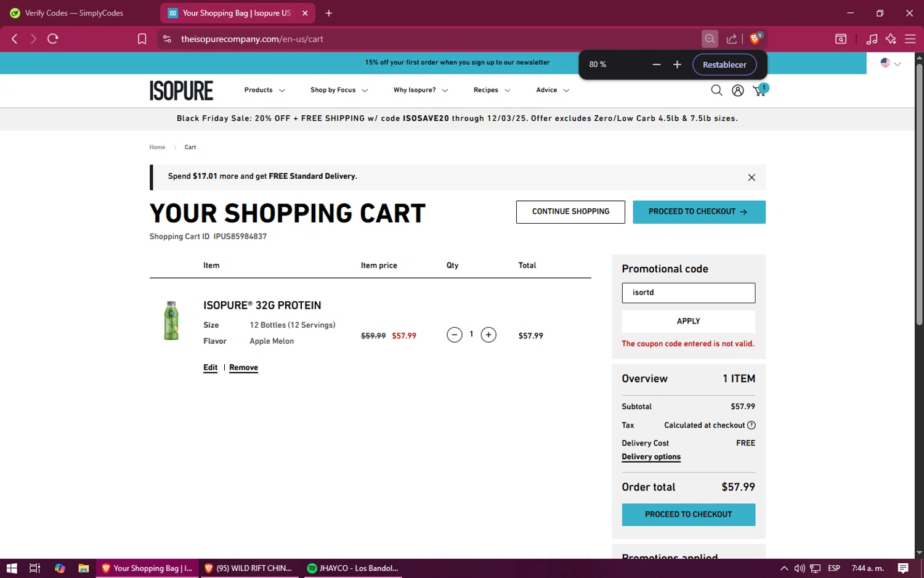The height and width of the screenshot is (578, 924).
Task: Open a new browser tab
Action: click(329, 13)
